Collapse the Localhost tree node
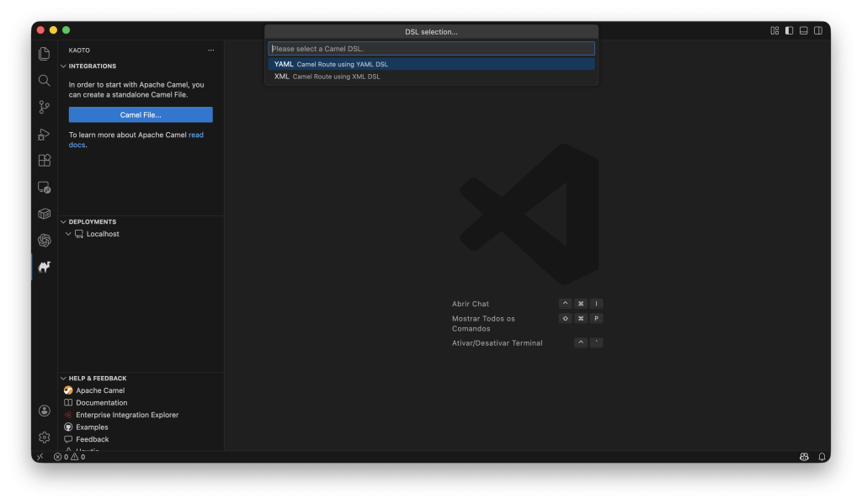Viewport: 862px width, 504px height. pyautogui.click(x=69, y=234)
